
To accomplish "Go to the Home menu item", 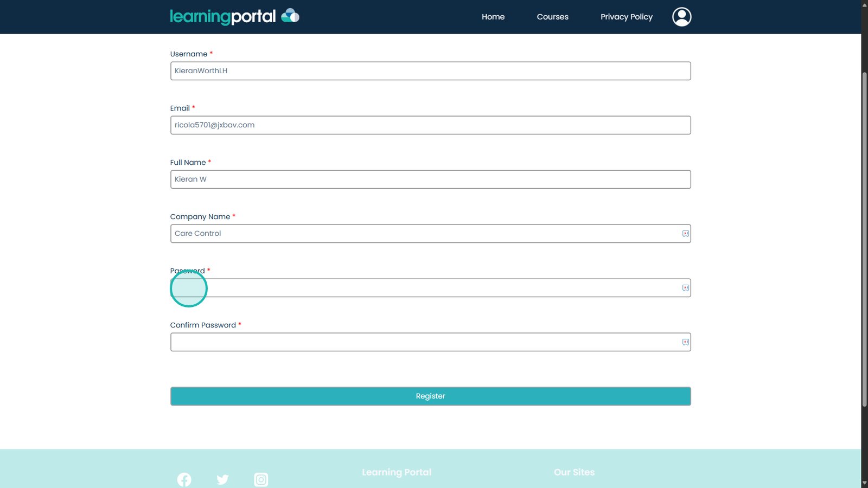I will [493, 17].
